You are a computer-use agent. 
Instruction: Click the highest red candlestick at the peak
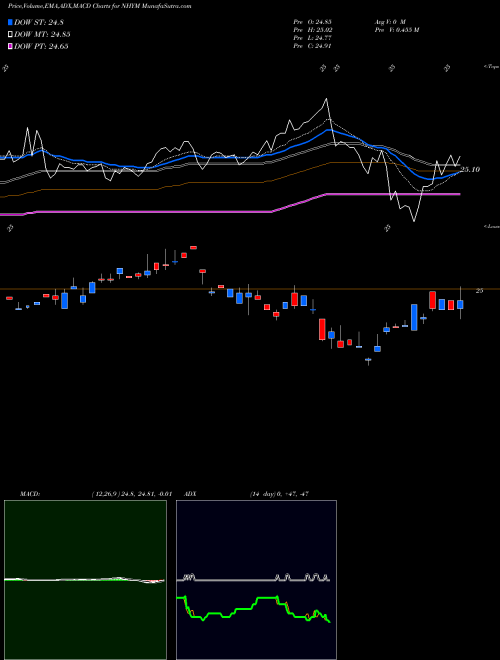(193, 248)
